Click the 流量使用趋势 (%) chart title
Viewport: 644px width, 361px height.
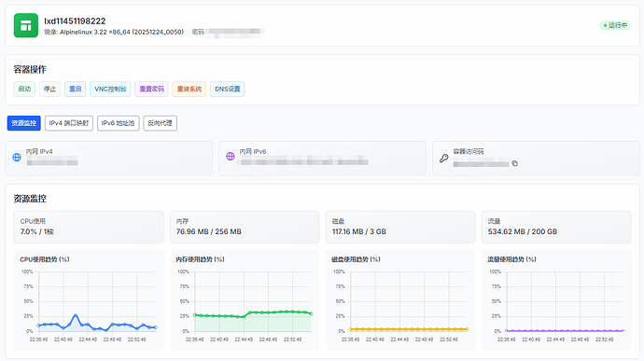coord(511,259)
